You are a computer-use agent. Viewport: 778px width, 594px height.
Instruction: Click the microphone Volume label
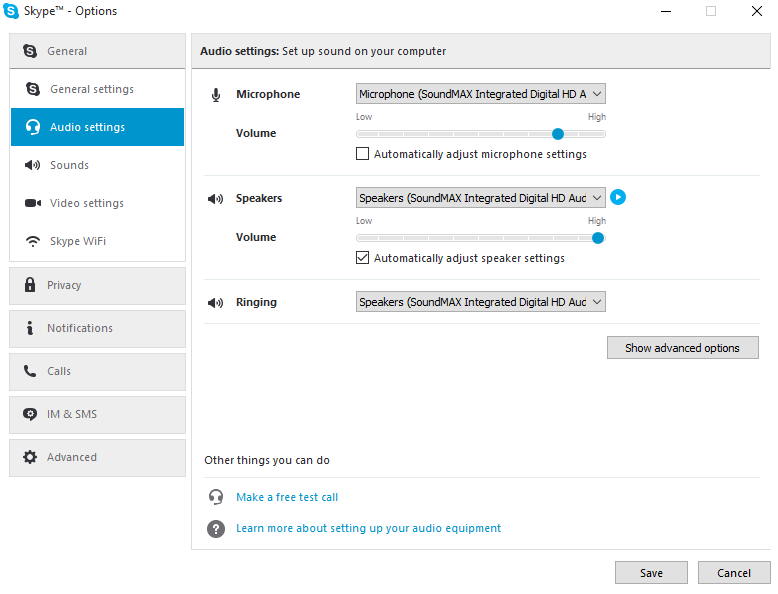(x=256, y=133)
